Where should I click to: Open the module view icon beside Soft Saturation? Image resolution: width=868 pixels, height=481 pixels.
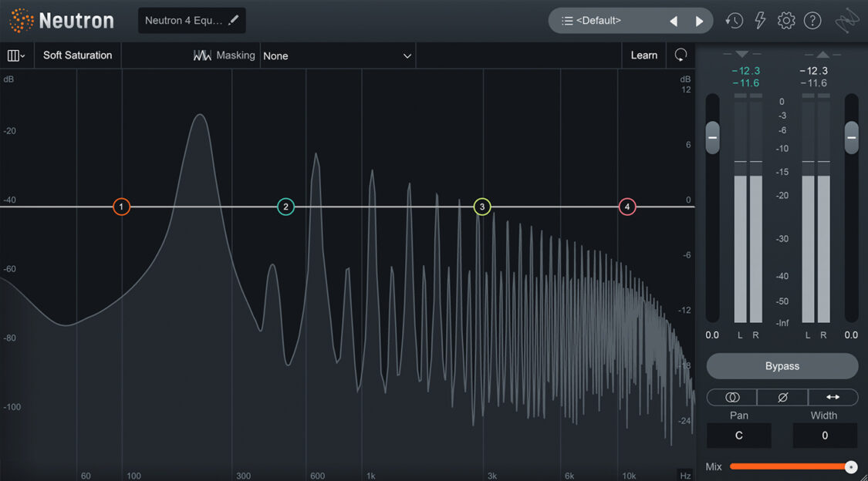click(15, 55)
